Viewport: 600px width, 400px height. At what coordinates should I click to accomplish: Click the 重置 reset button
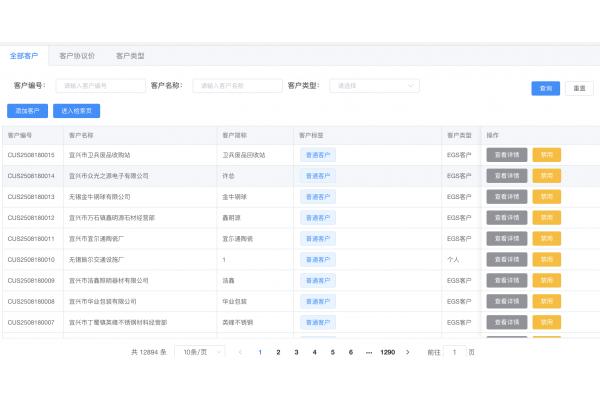578,88
